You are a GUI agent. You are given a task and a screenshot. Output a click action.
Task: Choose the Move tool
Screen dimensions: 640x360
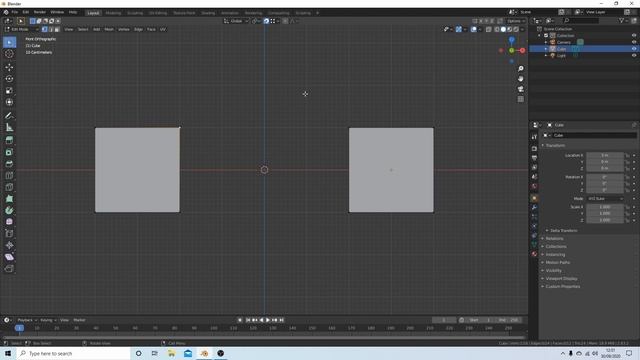[9, 67]
